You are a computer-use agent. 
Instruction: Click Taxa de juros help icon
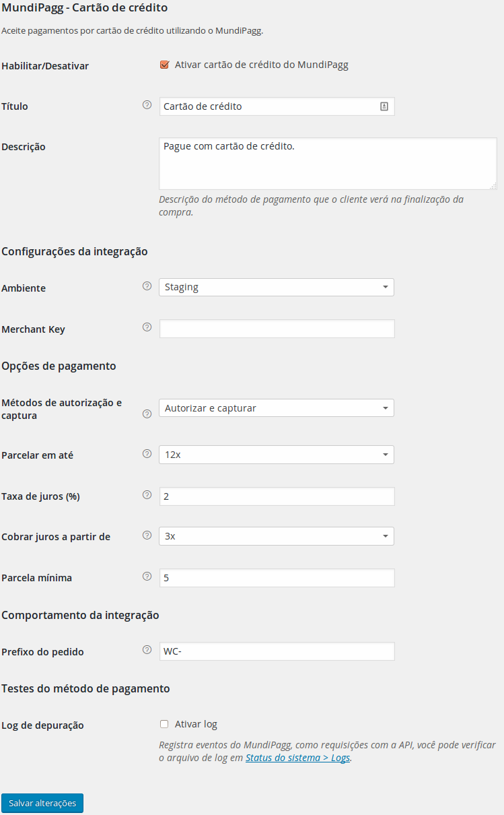click(147, 495)
